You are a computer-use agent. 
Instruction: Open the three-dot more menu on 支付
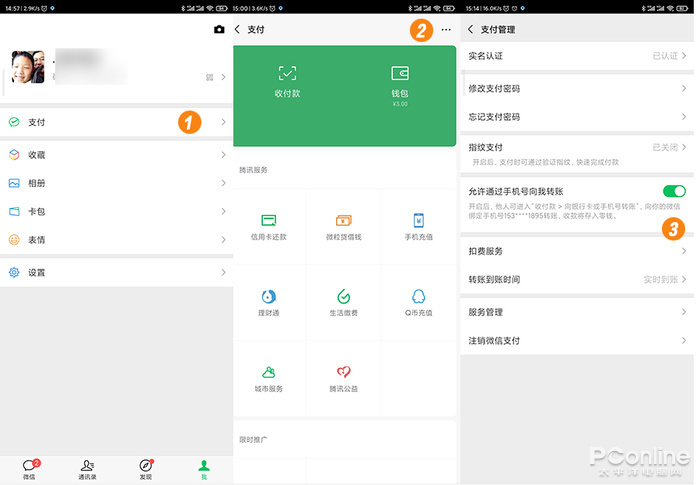(446, 29)
